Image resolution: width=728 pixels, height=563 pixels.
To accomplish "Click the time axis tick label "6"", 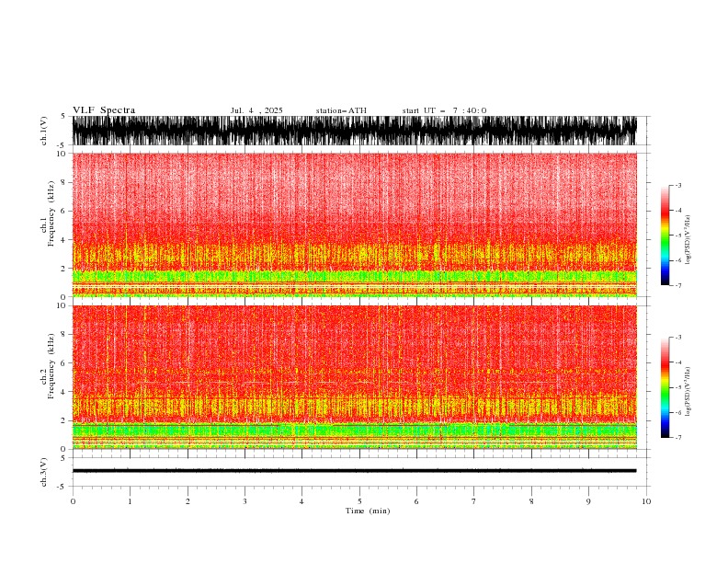I will coord(416,501).
